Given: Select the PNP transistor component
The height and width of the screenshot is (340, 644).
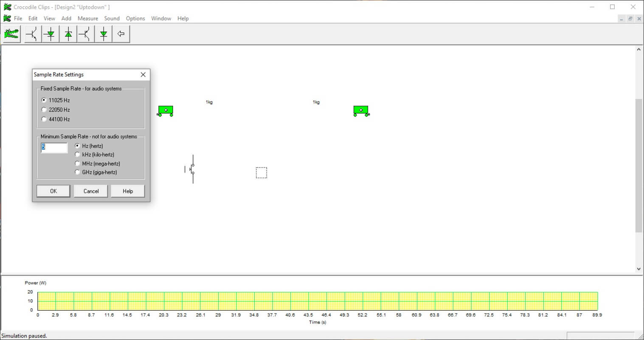Looking at the screenshot, I should click(86, 34).
